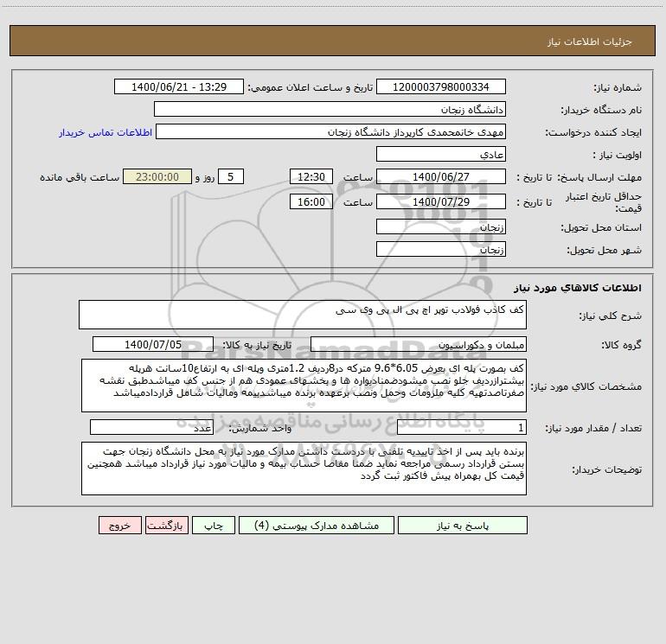
Task: Click the goods group field 'مبلمان و دکوراسیون'
Action: 419,344
